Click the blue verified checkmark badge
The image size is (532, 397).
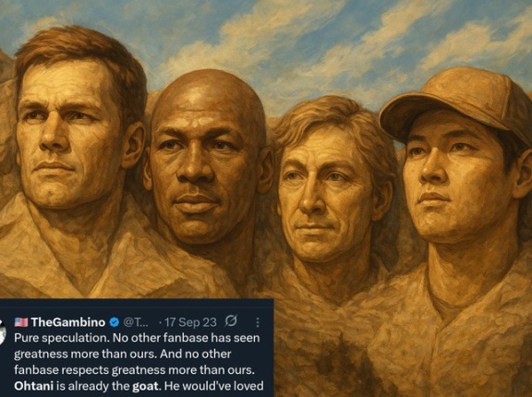tap(115, 322)
